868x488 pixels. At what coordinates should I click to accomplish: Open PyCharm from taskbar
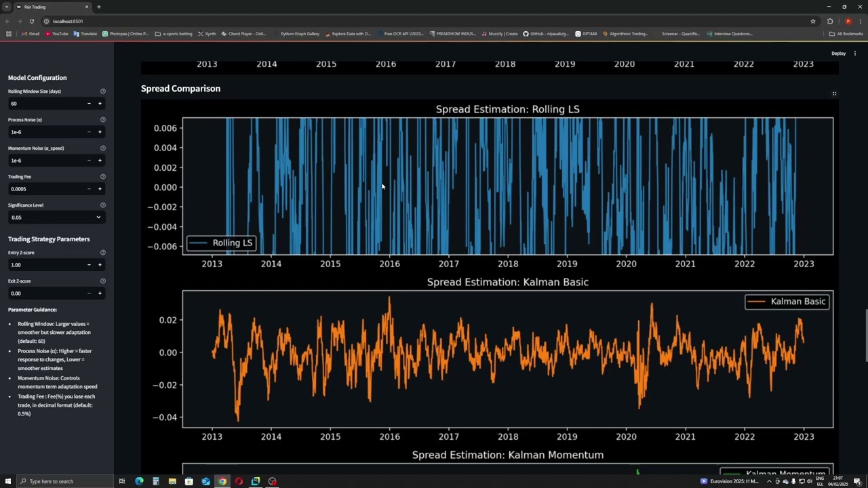point(256,481)
